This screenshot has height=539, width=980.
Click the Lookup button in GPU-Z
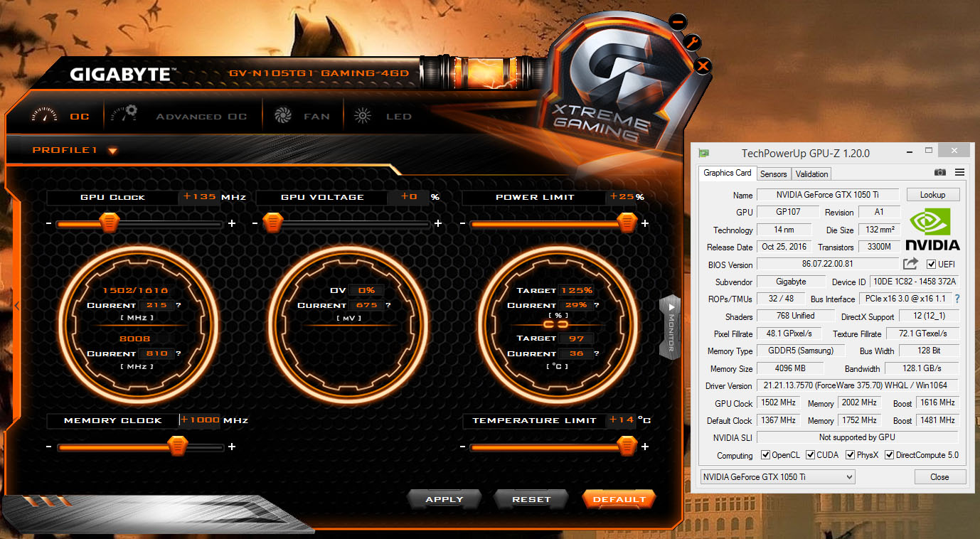click(932, 194)
